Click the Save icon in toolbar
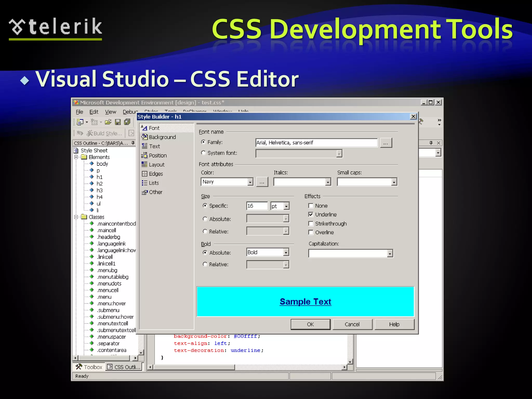The height and width of the screenshot is (399, 532). click(x=118, y=122)
